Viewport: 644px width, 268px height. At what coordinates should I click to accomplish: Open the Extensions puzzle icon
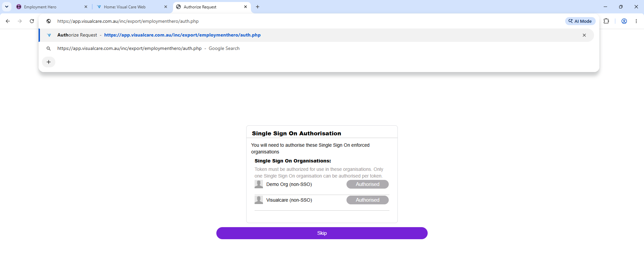click(606, 21)
